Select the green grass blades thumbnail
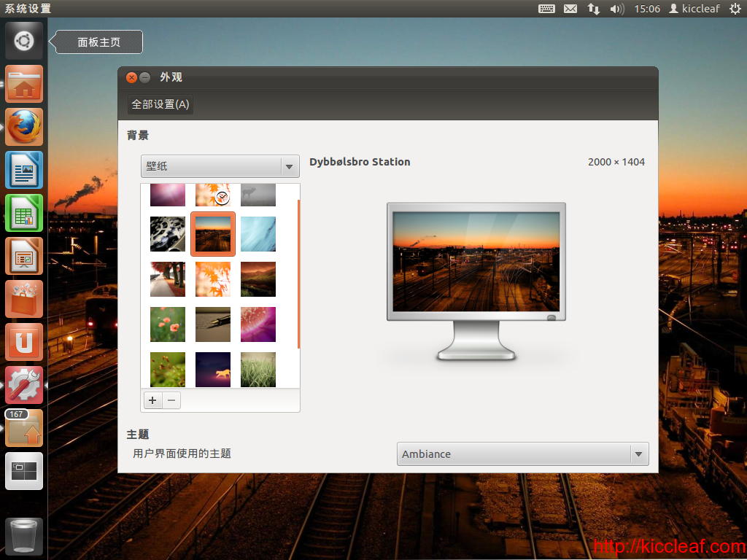Screen dimensions: 747x560 (258, 370)
